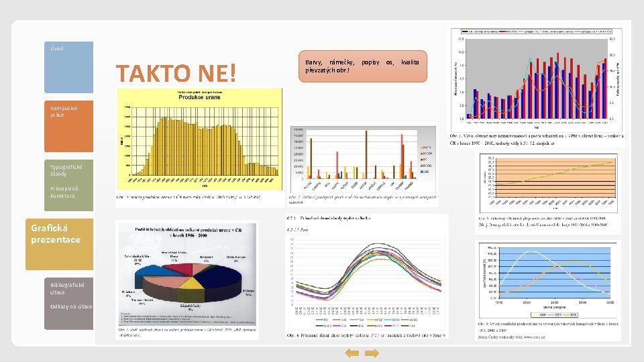644x362 pixels.
Task: Click the 3D pie chart image
Action: (x=187, y=274)
